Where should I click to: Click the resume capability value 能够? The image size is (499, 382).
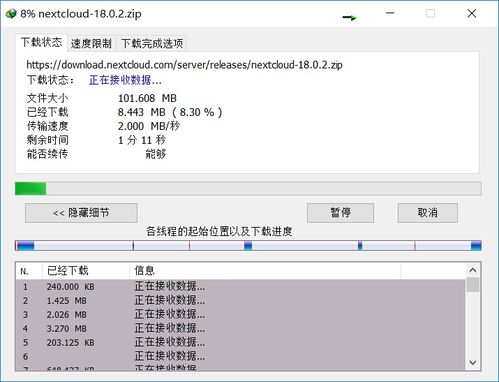(155, 154)
